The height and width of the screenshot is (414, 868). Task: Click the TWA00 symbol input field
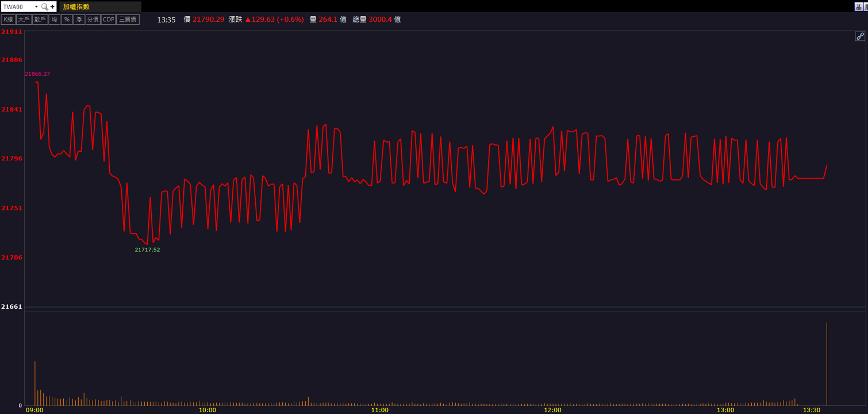pos(17,7)
